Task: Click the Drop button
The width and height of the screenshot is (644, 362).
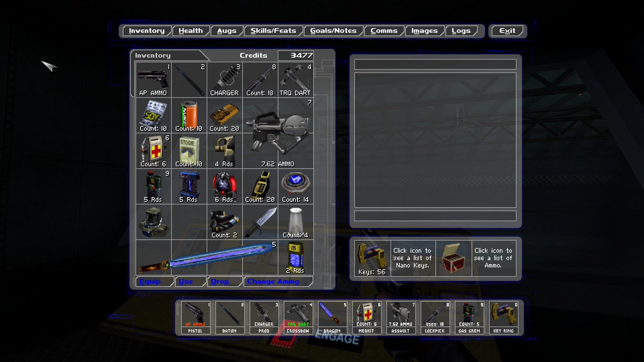Action: coord(224,282)
